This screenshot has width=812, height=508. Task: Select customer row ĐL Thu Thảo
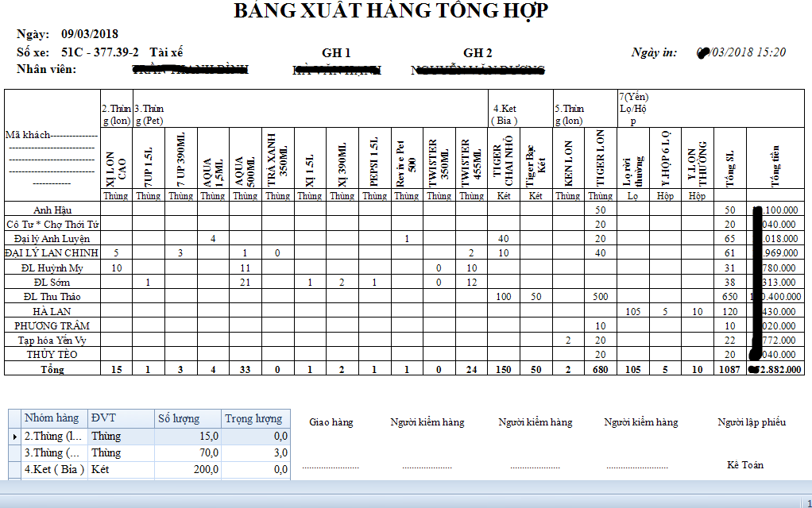coord(52,296)
